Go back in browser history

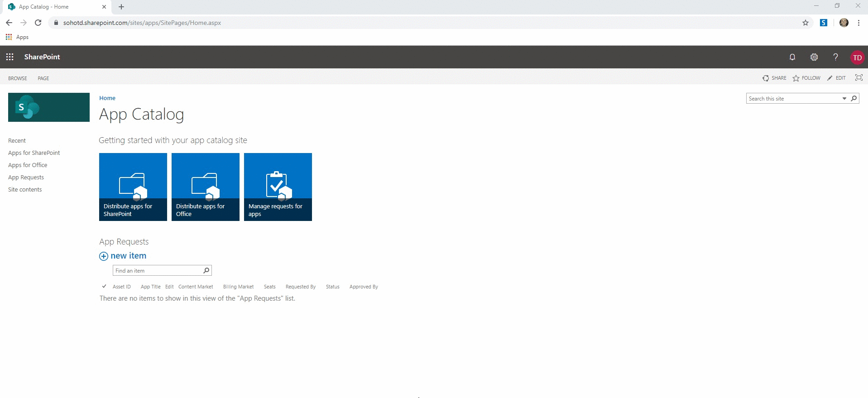9,23
